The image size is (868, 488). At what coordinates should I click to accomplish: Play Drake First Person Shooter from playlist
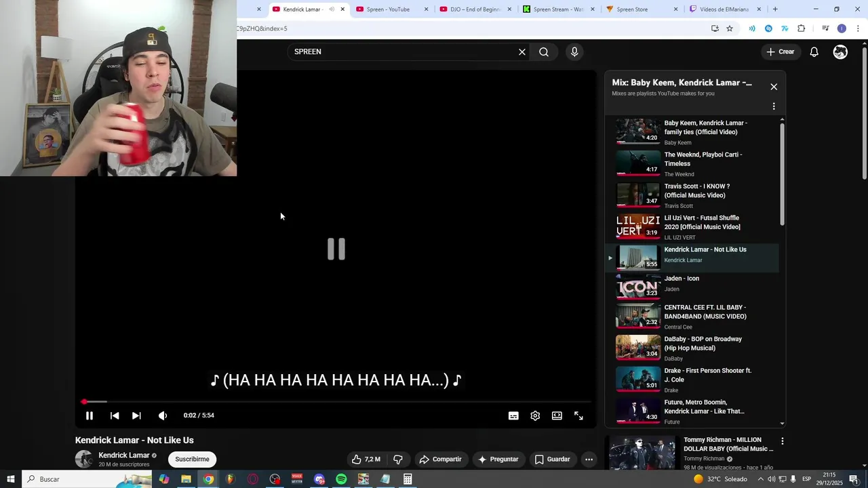(692, 380)
